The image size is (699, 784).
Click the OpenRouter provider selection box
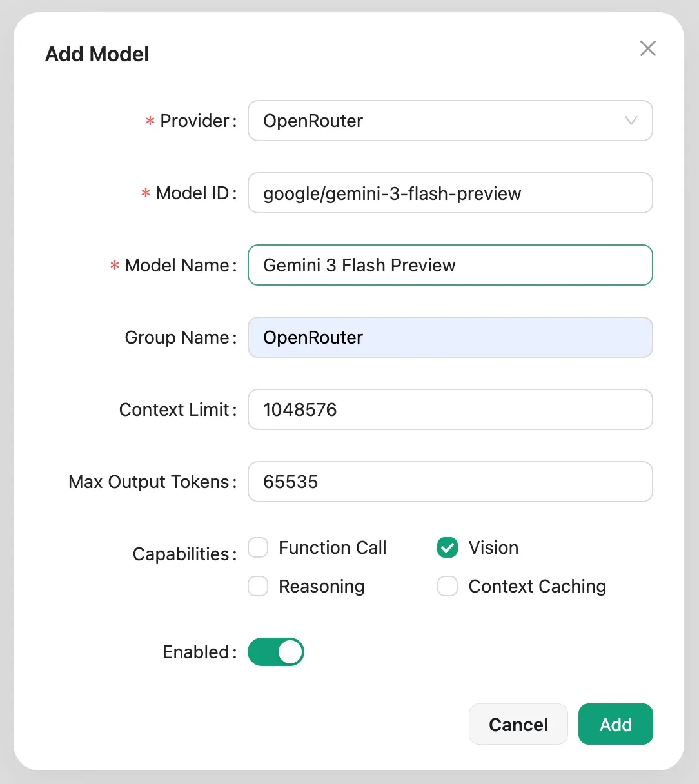(x=450, y=121)
